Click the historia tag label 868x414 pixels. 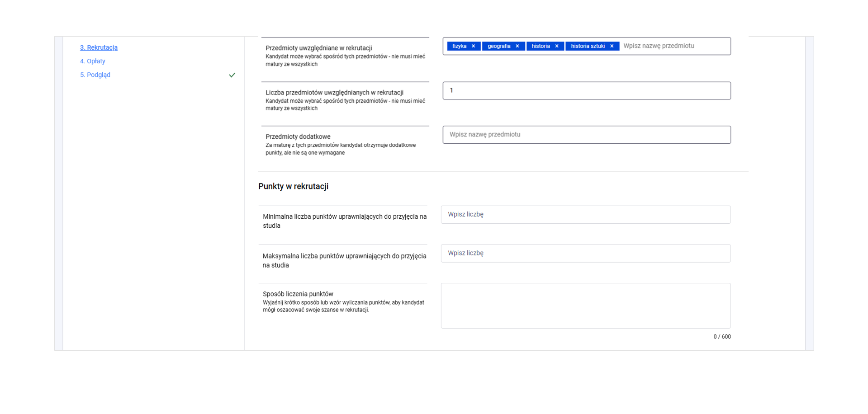541,46
